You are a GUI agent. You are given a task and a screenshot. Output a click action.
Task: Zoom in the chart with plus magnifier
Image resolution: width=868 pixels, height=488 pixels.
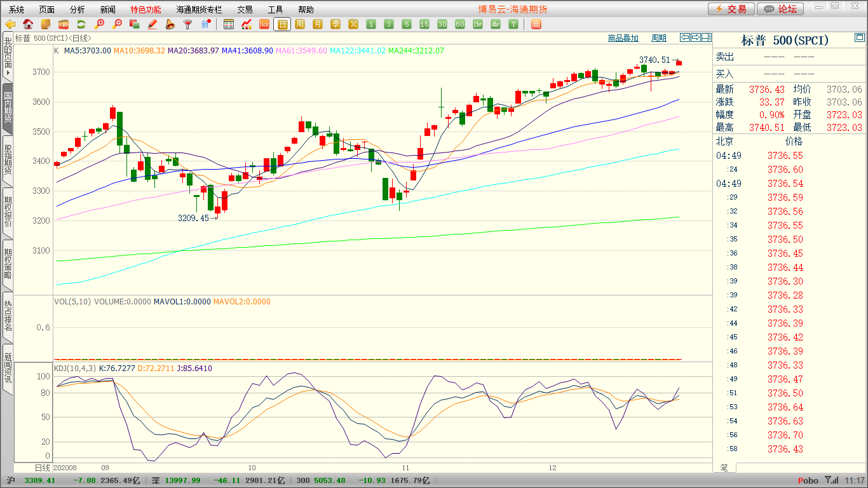pyautogui.click(x=99, y=24)
